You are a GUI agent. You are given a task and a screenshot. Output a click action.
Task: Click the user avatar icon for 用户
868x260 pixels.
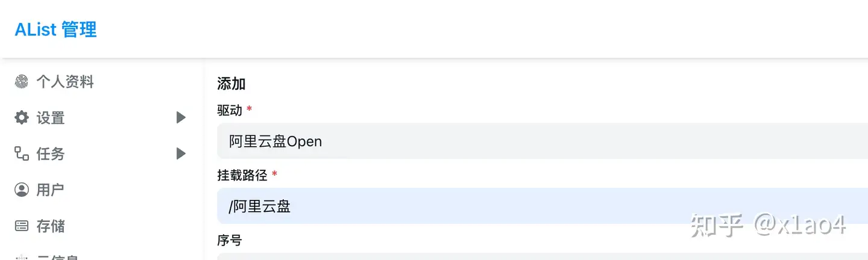pyautogui.click(x=22, y=190)
